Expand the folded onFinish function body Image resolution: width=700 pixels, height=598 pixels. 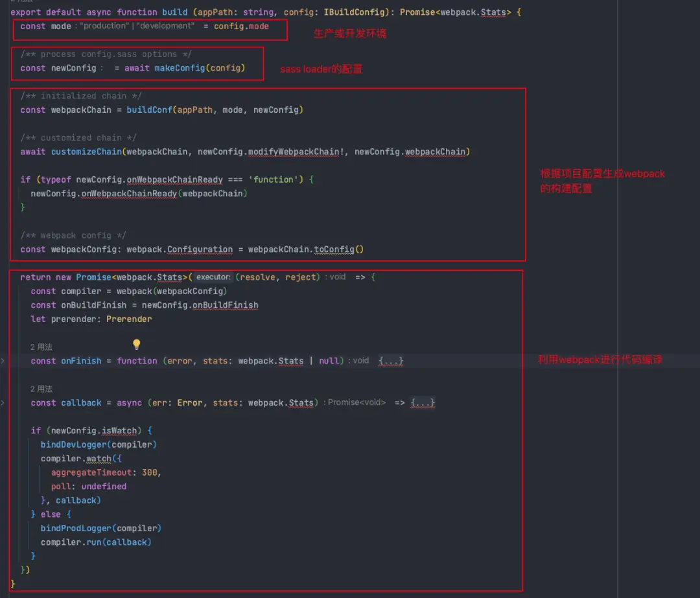391,361
